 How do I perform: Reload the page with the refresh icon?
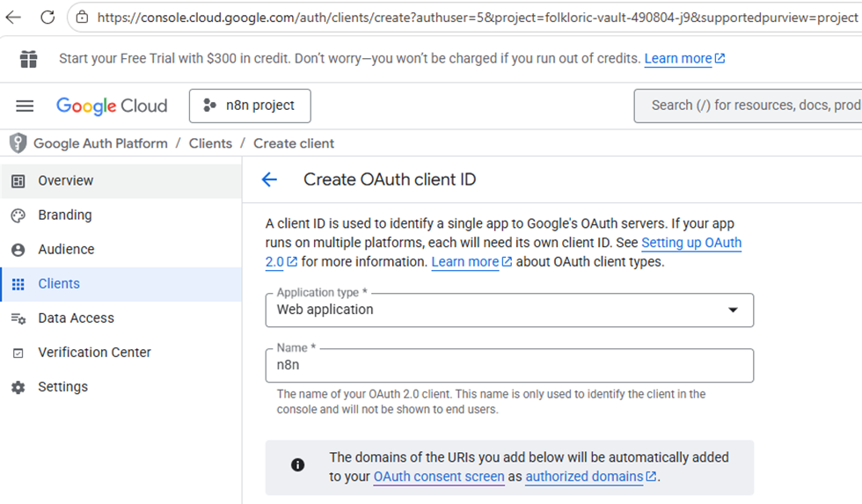[47, 18]
